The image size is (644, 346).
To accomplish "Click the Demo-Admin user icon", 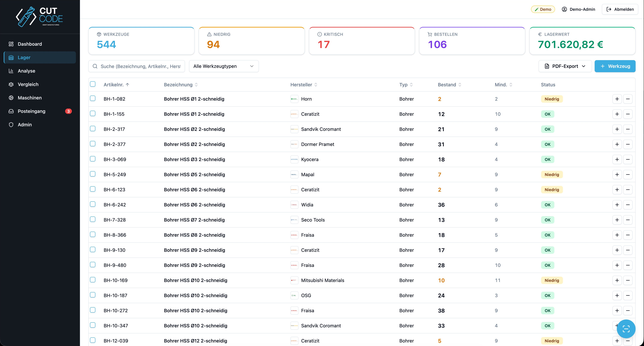I will pyautogui.click(x=564, y=9).
